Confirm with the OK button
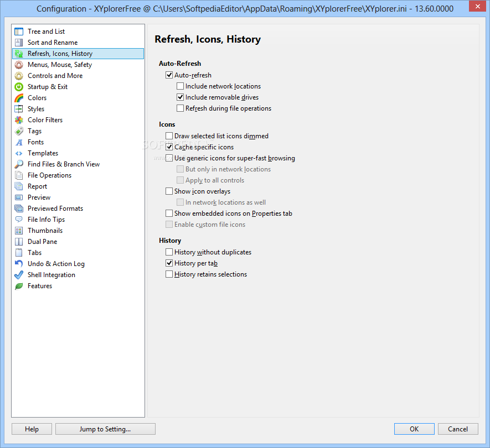The width and height of the screenshot is (490, 448). (x=414, y=429)
